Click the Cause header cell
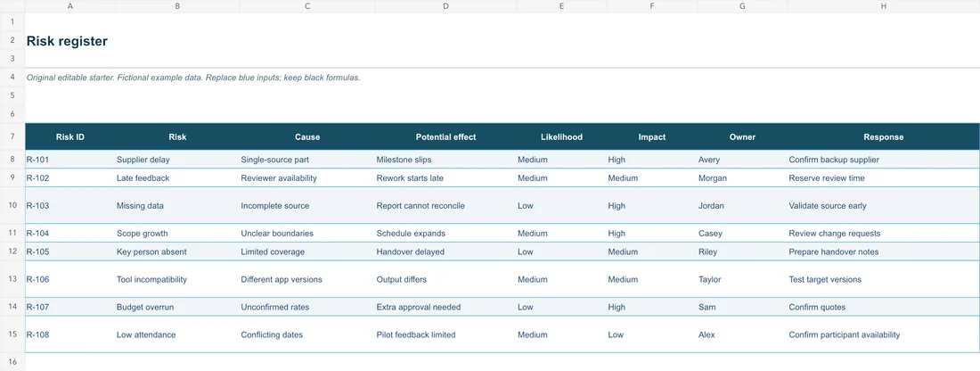980x371 pixels. (307, 137)
